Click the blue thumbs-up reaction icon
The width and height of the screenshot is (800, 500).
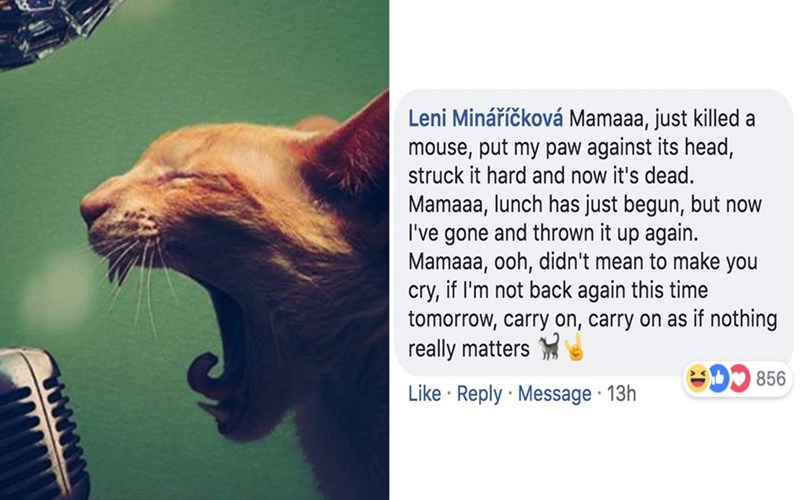tap(717, 378)
